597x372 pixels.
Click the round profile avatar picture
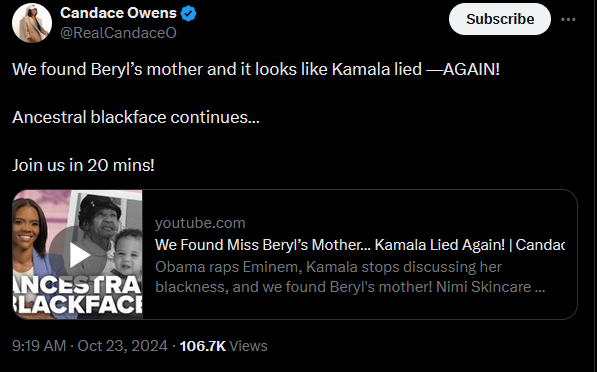pos(32,23)
